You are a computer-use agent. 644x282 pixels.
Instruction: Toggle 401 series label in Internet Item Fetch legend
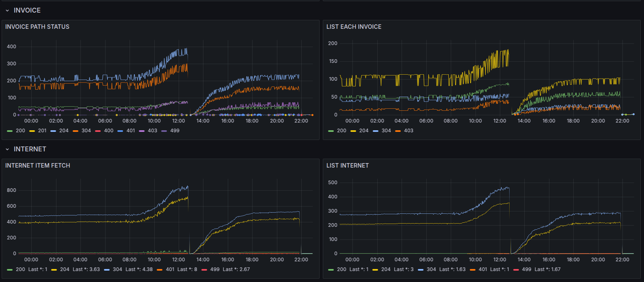[170, 269]
